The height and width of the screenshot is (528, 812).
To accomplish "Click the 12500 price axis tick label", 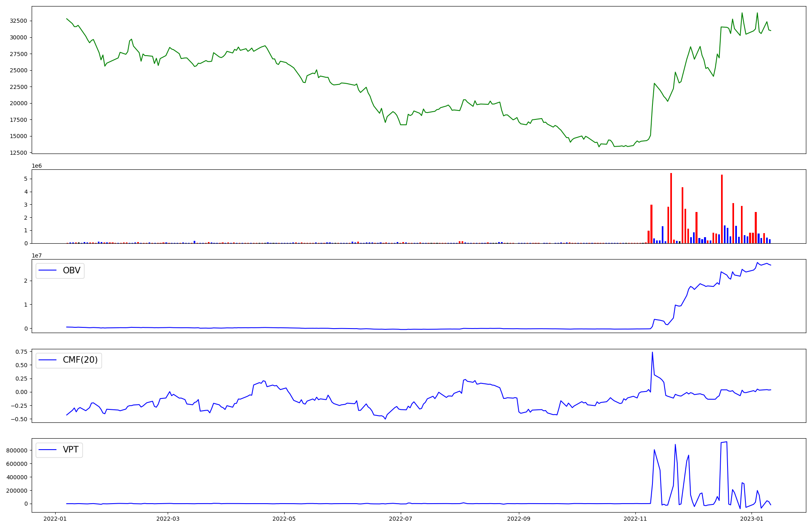I will (18, 153).
